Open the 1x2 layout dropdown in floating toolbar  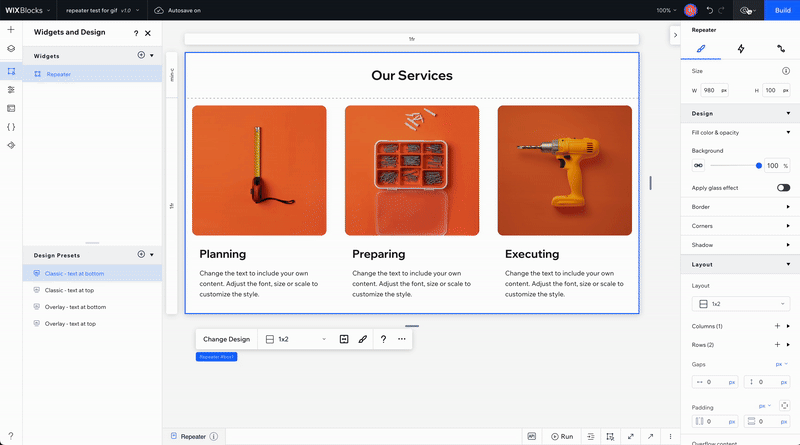tap(296, 339)
